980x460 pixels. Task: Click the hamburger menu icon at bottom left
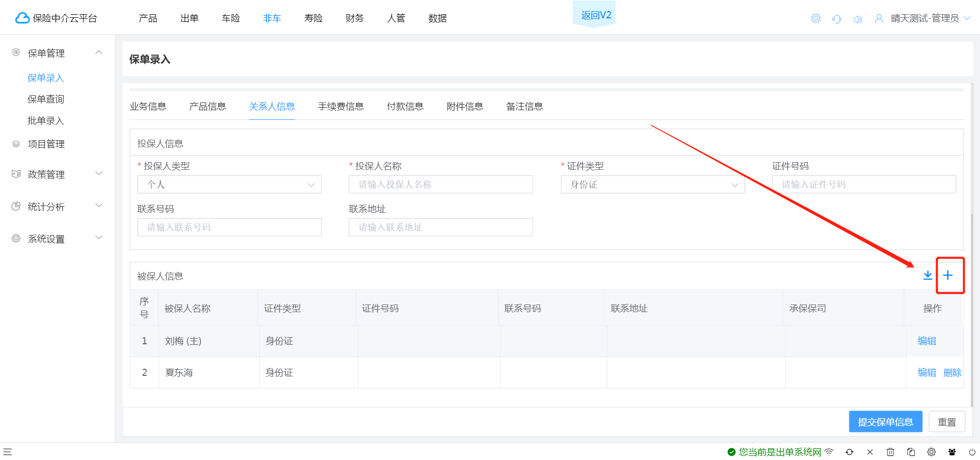[x=8, y=452]
